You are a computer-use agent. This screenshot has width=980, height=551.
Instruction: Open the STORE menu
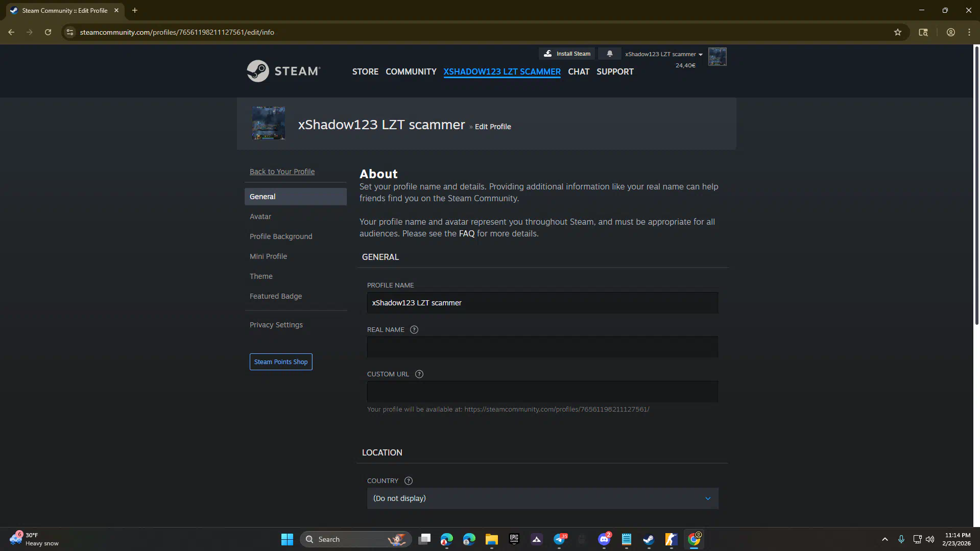tap(365, 71)
